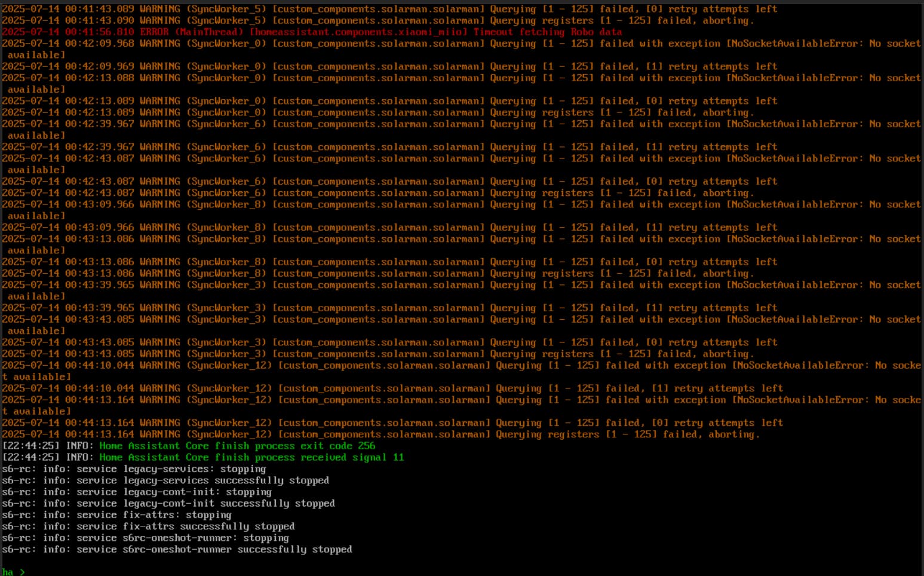Click the 00:43:13.086 SyncWorker_8 [0] retry attempts line
The width and height of the screenshot is (924, 576).
389,262
